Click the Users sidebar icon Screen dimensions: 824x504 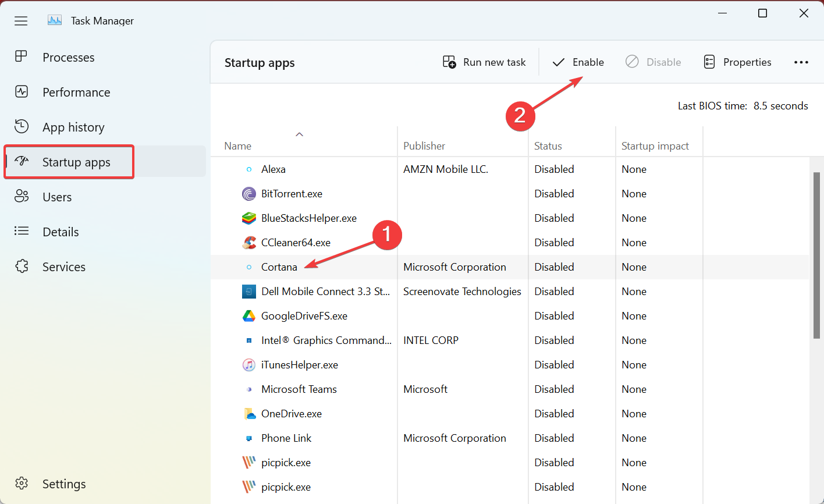pos(22,197)
